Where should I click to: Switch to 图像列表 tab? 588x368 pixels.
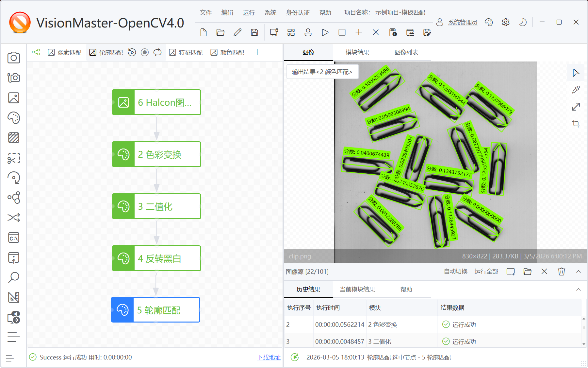[x=406, y=52]
